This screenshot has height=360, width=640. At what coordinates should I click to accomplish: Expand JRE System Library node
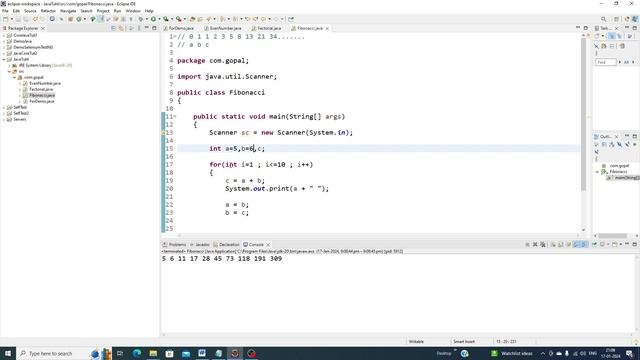[x=9, y=65]
